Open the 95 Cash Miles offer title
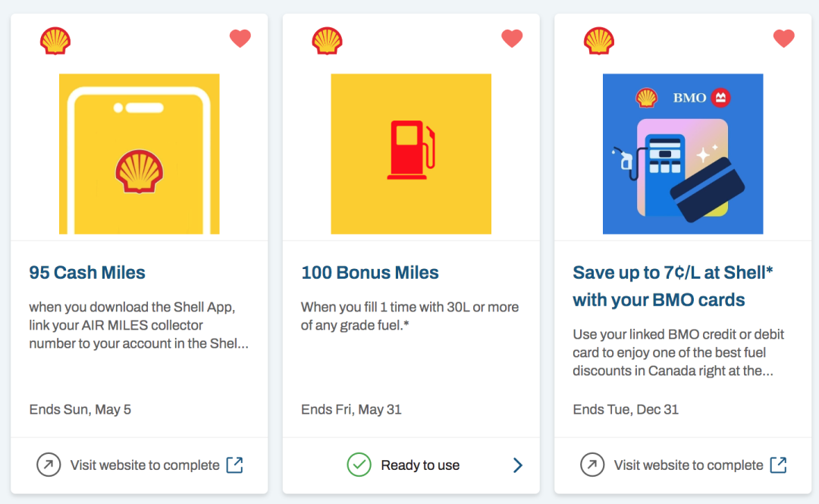 coord(87,273)
